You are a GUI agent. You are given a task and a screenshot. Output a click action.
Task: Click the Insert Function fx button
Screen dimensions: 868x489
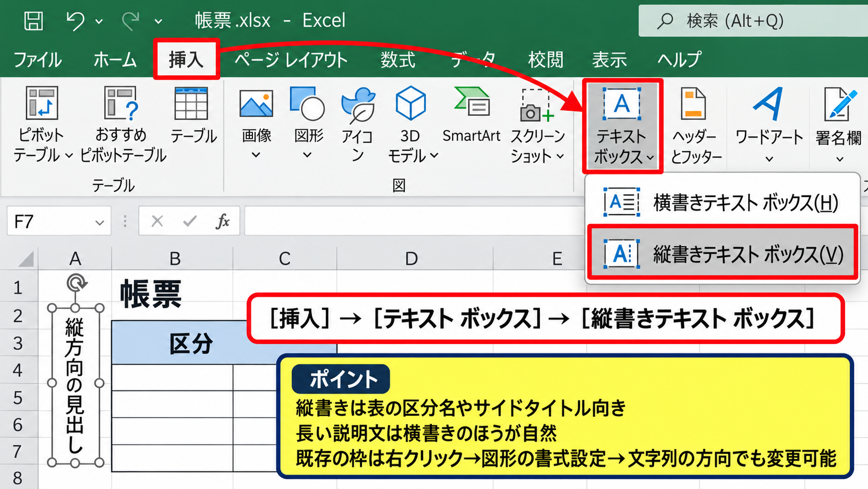(x=223, y=221)
